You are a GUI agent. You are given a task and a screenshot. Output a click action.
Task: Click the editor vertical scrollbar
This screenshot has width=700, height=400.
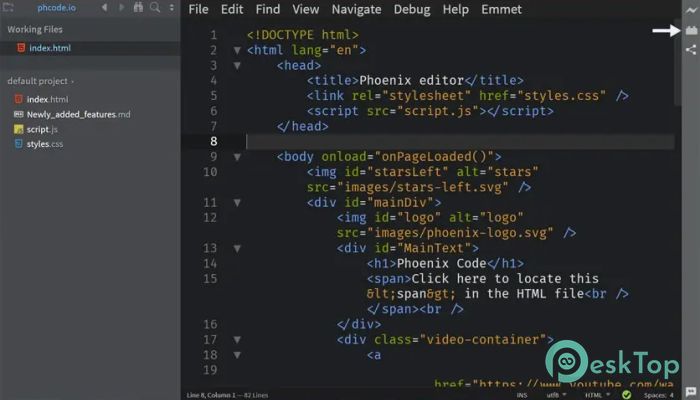[678, 62]
